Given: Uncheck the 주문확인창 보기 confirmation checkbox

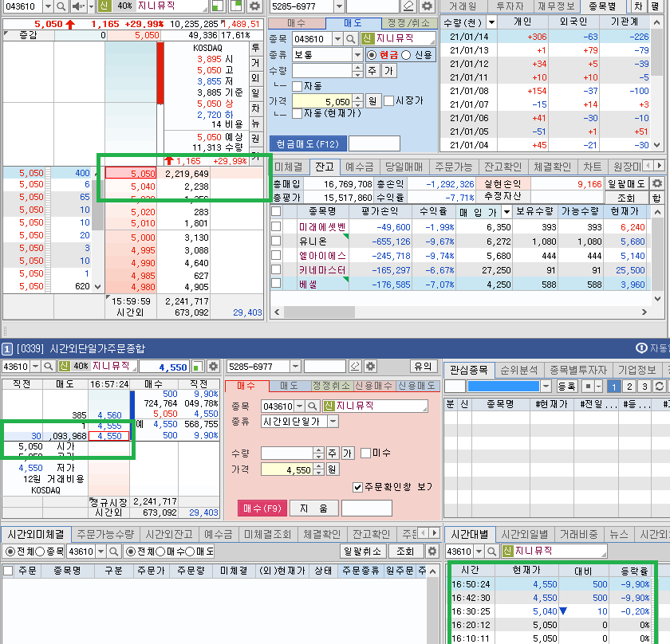Looking at the screenshot, I should pyautogui.click(x=359, y=487).
